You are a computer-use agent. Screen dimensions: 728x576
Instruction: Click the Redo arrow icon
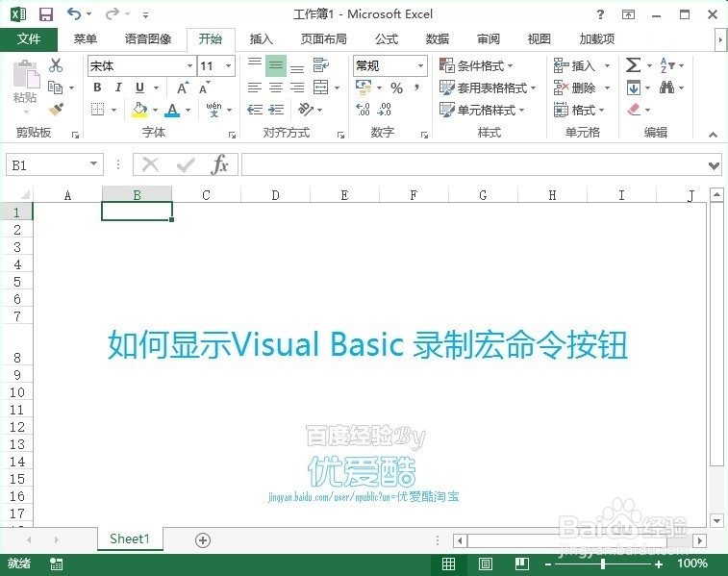(x=112, y=13)
